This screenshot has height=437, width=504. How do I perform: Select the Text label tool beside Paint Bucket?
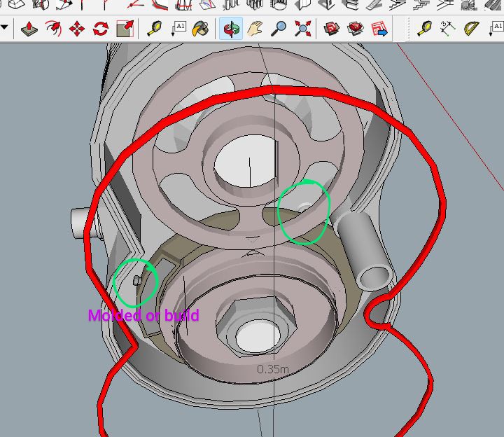[x=178, y=29]
